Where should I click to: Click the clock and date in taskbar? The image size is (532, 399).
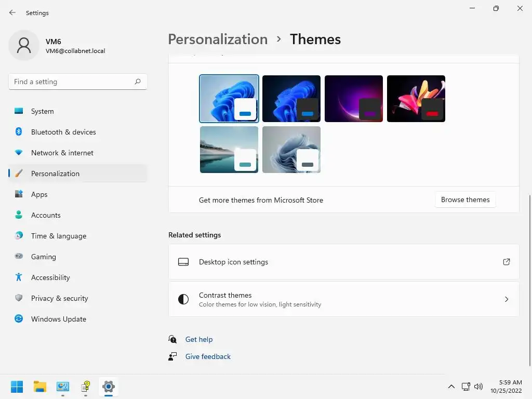point(506,387)
